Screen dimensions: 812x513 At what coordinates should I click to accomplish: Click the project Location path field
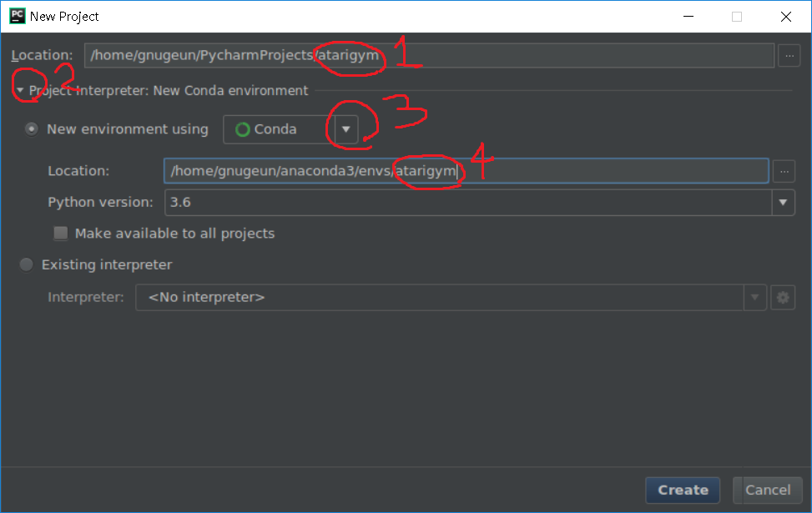pos(429,55)
